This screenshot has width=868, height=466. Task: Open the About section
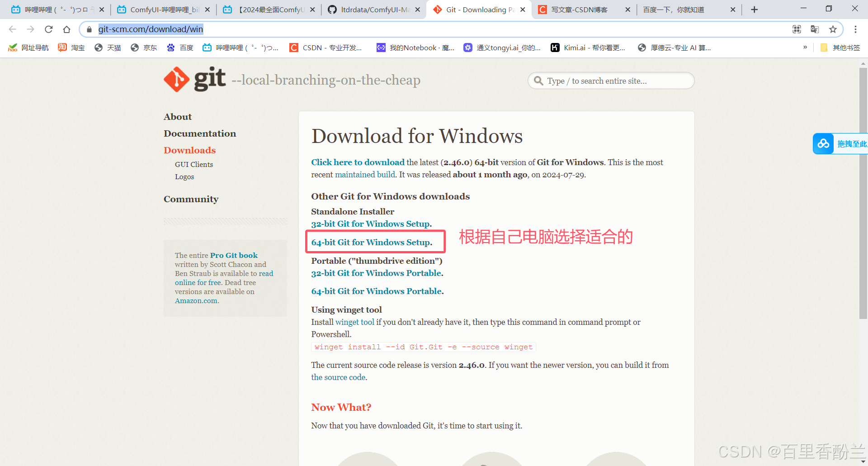point(178,117)
